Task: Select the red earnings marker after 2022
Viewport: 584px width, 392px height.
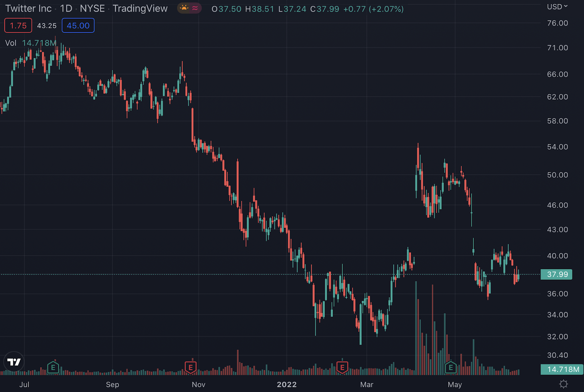Action: [342, 367]
